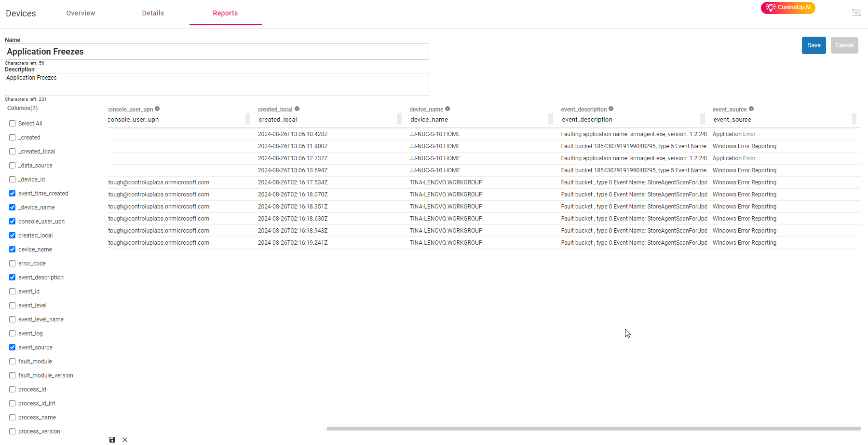
Task: Select timestamp 2024-08-26T13:06:10.428Z cell
Action: [293, 134]
